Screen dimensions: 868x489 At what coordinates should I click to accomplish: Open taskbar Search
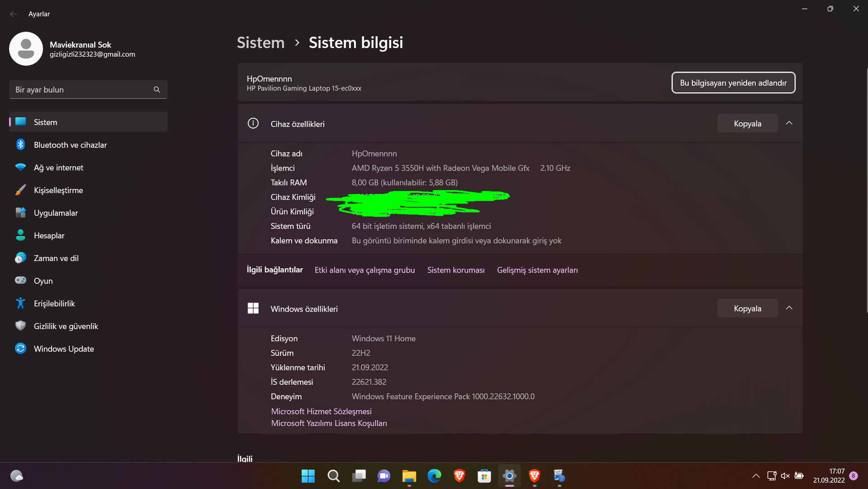[334, 476]
